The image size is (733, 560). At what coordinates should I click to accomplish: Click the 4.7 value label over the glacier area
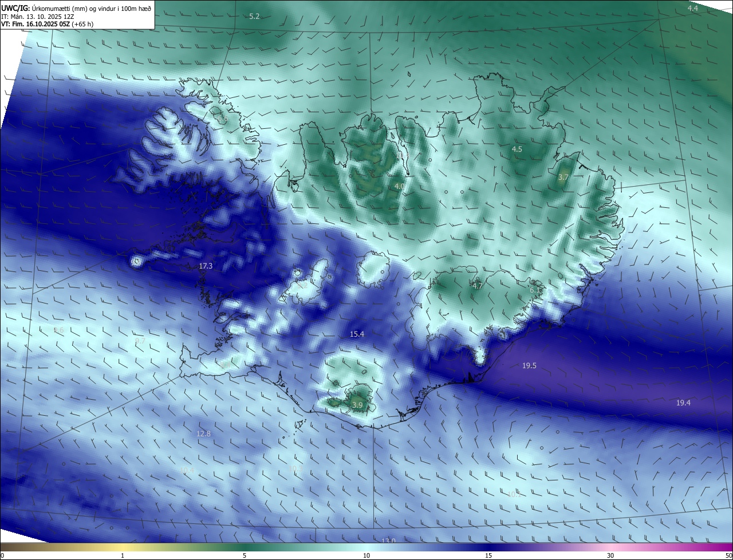(x=476, y=286)
